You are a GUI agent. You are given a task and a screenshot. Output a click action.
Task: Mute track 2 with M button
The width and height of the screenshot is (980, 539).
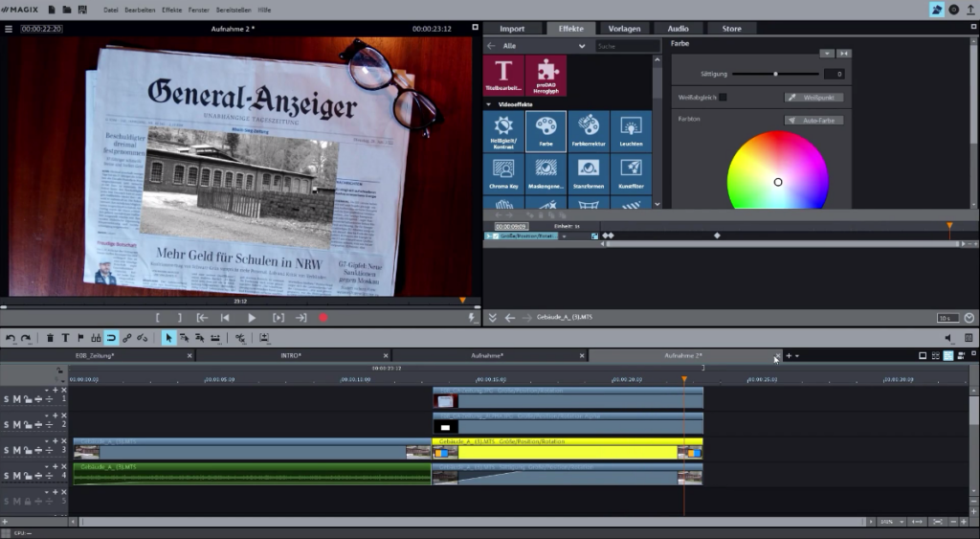(x=17, y=424)
